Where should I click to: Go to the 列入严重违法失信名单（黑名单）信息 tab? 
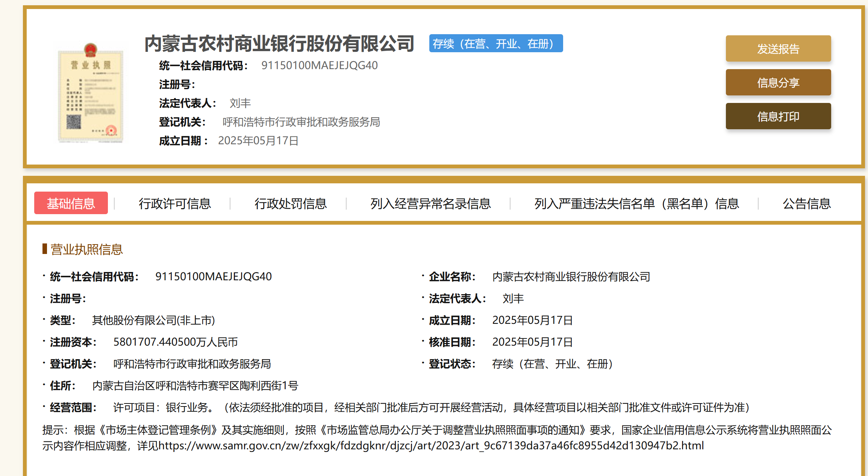tap(636, 203)
